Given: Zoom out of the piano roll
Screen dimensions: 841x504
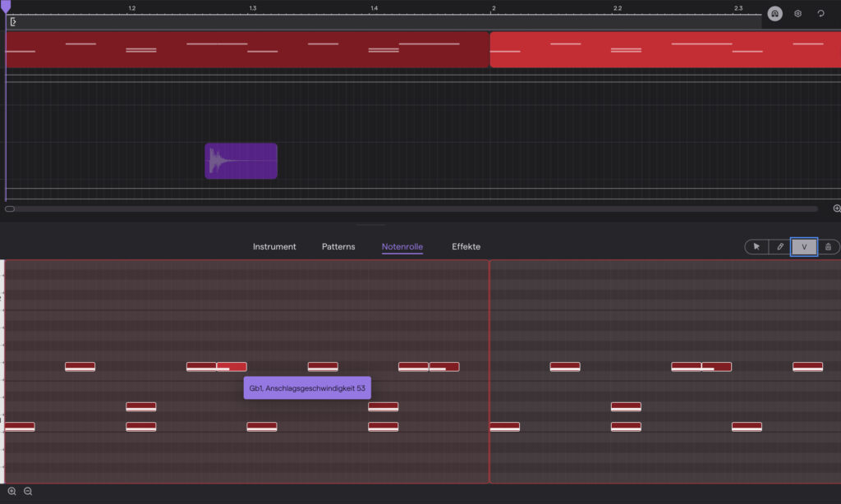Looking at the screenshot, I should pyautogui.click(x=28, y=491).
